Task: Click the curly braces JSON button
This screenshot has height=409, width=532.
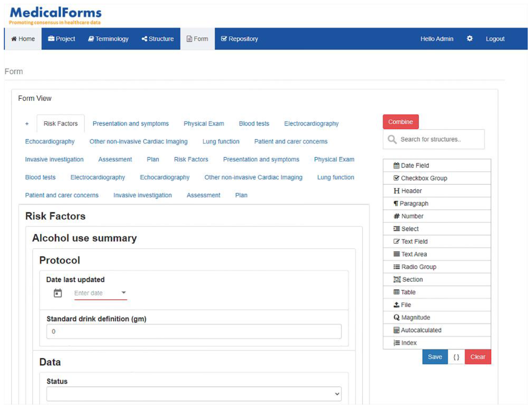Action: pyautogui.click(x=456, y=357)
